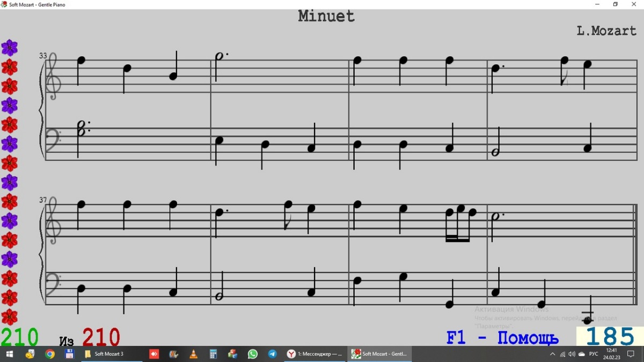Viewport: 644px width, 362px height.
Task: Open the blue floppy disk taskbar app
Action: pyautogui.click(x=69, y=354)
